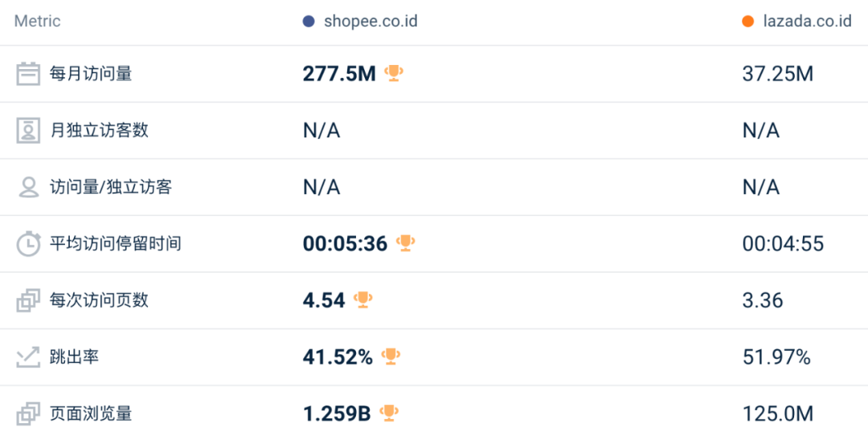Image resolution: width=868 pixels, height=440 pixels.
Task: Click the trophy next to 4.54
Action: pos(363,299)
